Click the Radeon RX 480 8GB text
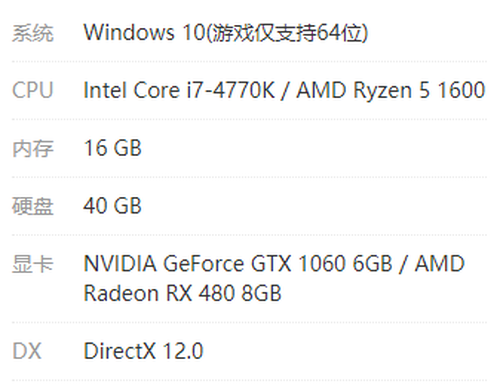500x384 pixels. [x=182, y=293]
